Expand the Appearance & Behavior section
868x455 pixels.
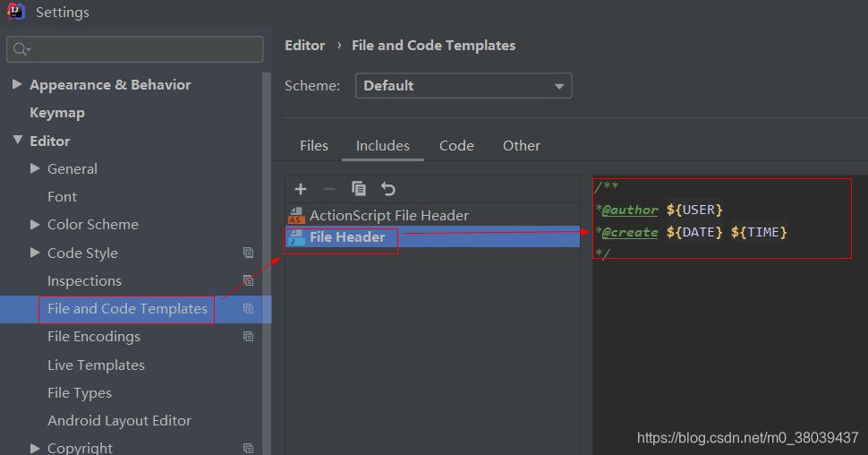(17, 84)
